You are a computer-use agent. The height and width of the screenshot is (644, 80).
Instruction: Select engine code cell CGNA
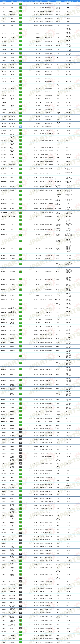68,642
